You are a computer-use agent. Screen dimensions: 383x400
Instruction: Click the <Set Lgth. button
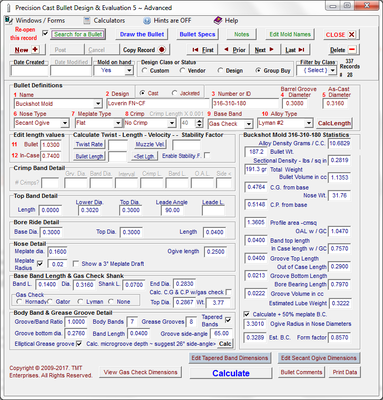(x=144, y=156)
